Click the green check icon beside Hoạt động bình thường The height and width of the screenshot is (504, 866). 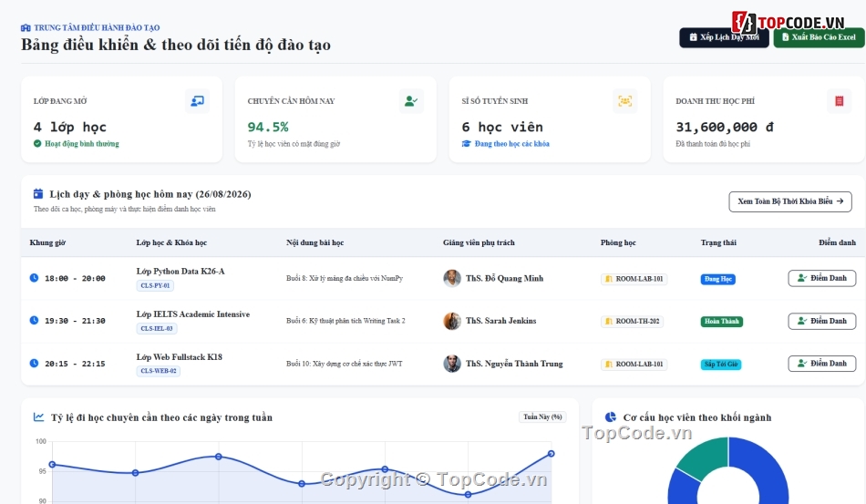(x=37, y=143)
